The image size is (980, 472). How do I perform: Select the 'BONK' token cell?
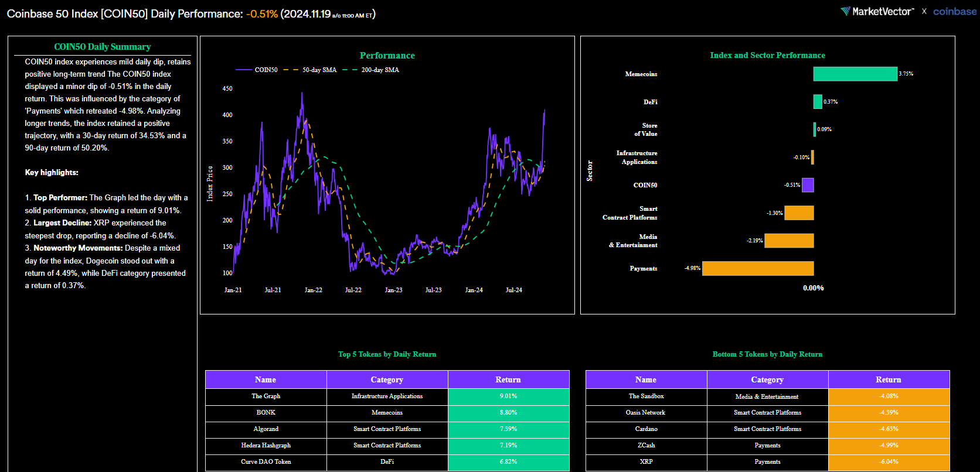pos(266,413)
